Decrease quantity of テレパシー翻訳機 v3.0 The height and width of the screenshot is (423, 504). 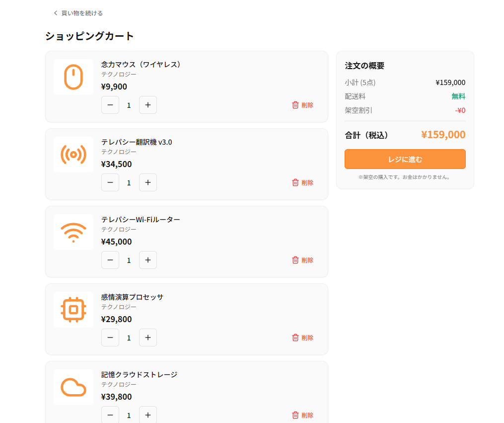(x=110, y=182)
